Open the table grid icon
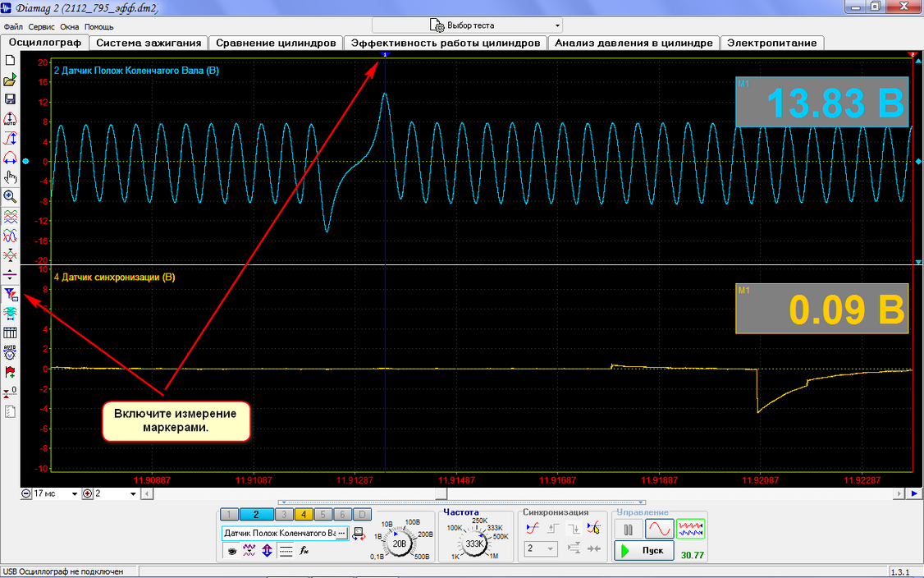This screenshot has width=924, height=578. [10, 333]
